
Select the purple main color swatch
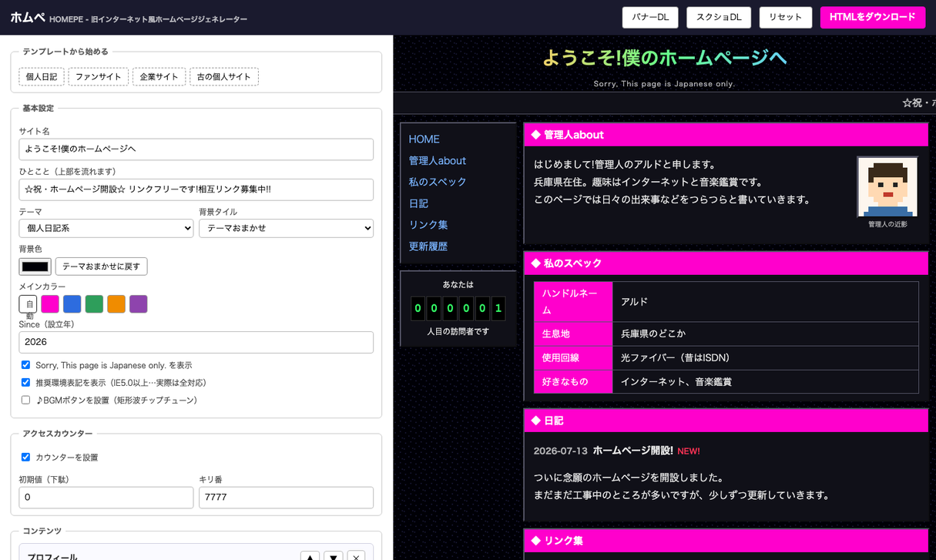(x=138, y=304)
